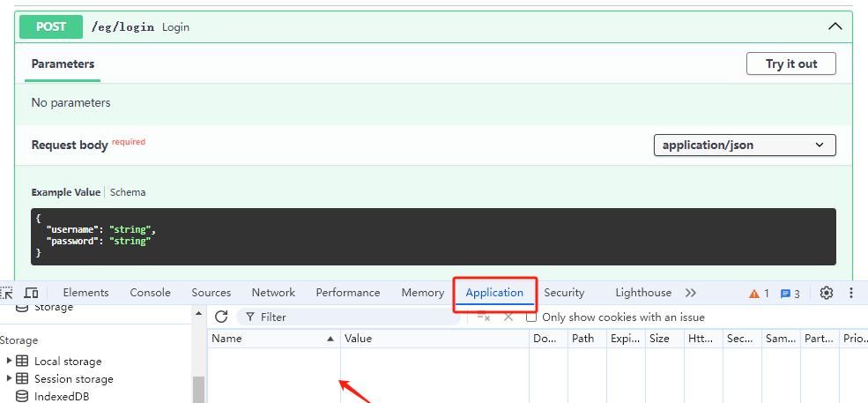Switch to the Performance tab
Viewport: 868px width, 403px height.
[348, 293]
